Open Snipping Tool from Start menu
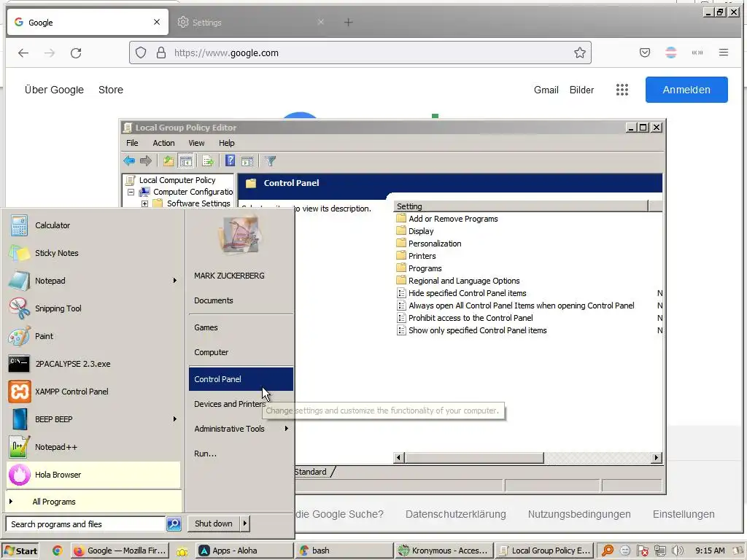747x560 pixels. pos(94,308)
